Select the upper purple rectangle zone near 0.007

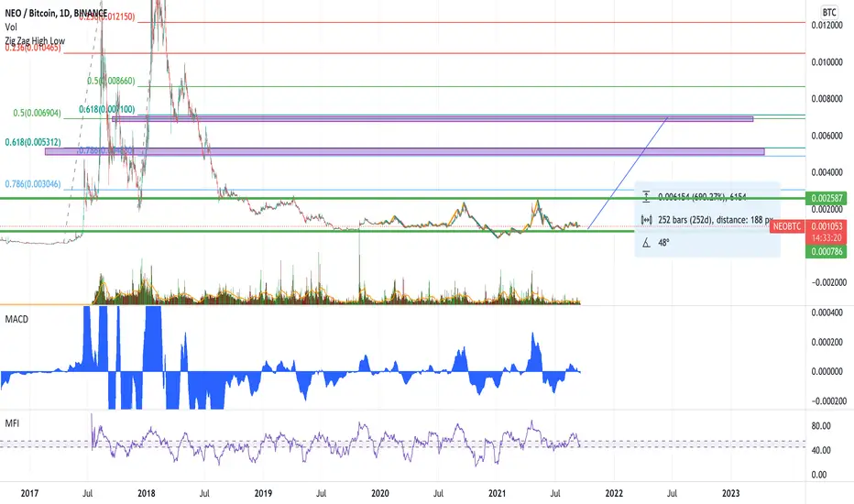tap(433, 119)
